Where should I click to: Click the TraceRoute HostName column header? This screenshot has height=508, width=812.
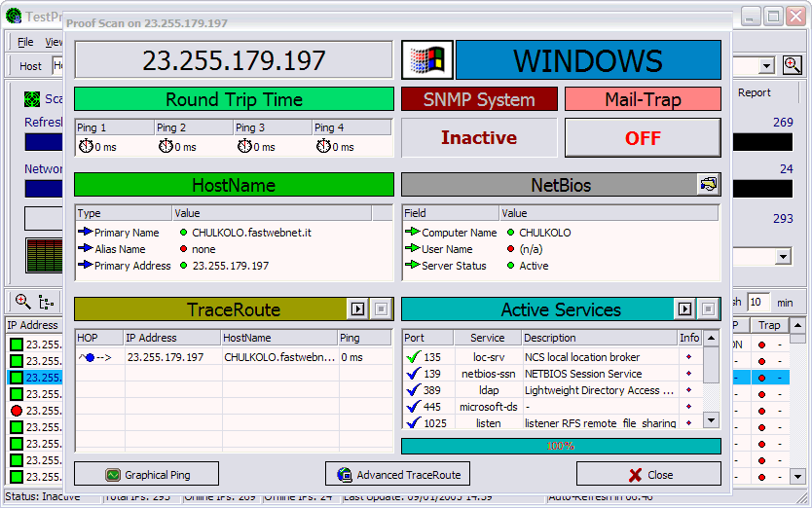click(x=279, y=338)
